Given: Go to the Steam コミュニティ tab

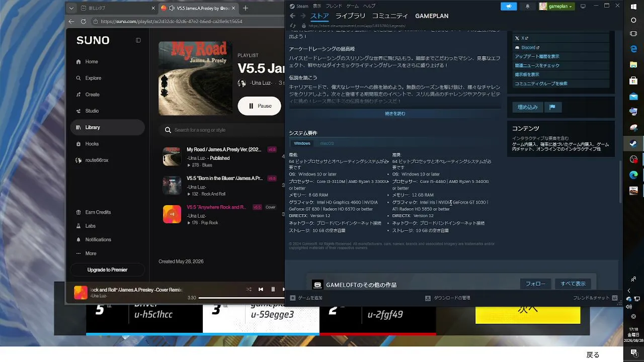Looking at the screenshot, I should (390, 16).
